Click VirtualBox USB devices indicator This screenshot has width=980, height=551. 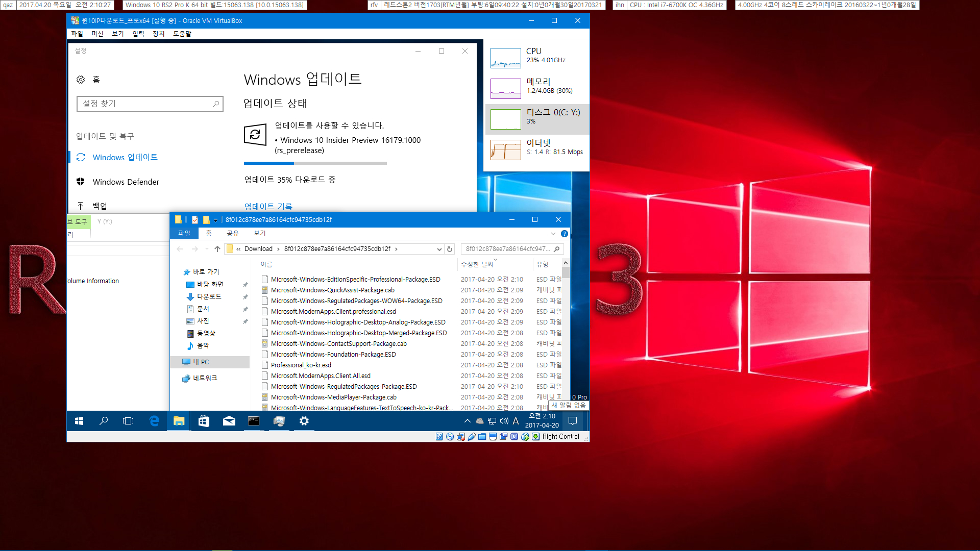471,437
